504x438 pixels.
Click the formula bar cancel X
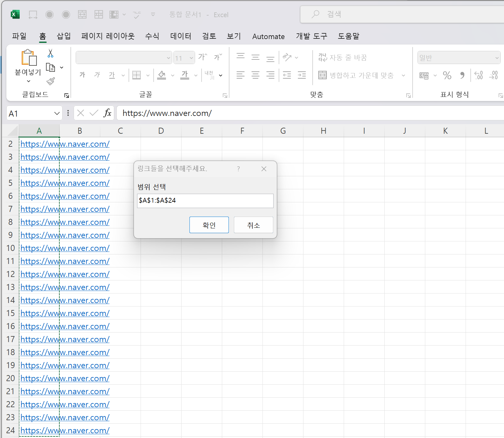(x=81, y=113)
